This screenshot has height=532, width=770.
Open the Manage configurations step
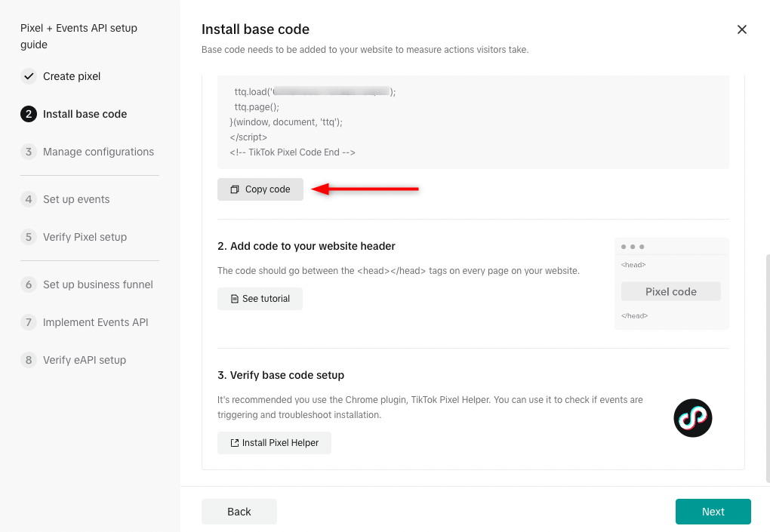pyautogui.click(x=98, y=152)
